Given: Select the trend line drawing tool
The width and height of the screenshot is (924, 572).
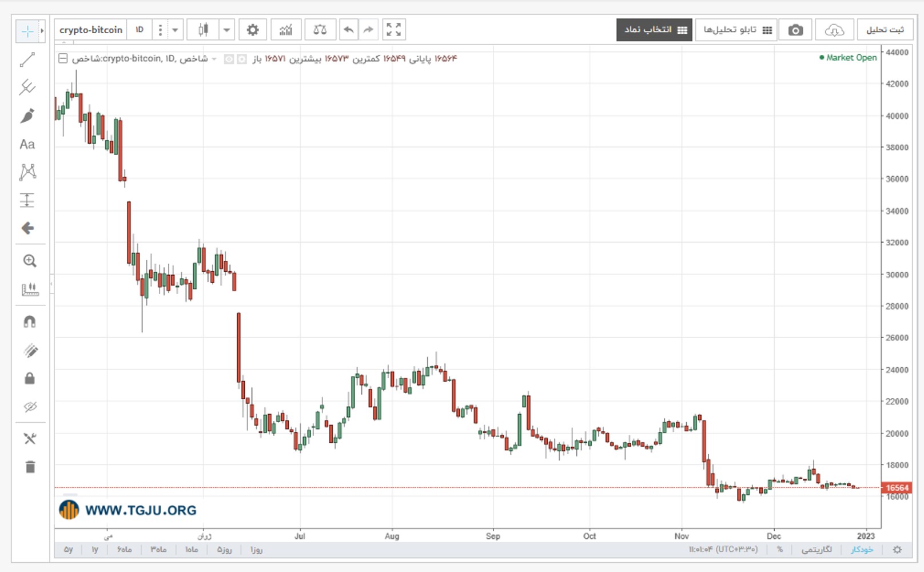Looking at the screenshot, I should 27,59.
